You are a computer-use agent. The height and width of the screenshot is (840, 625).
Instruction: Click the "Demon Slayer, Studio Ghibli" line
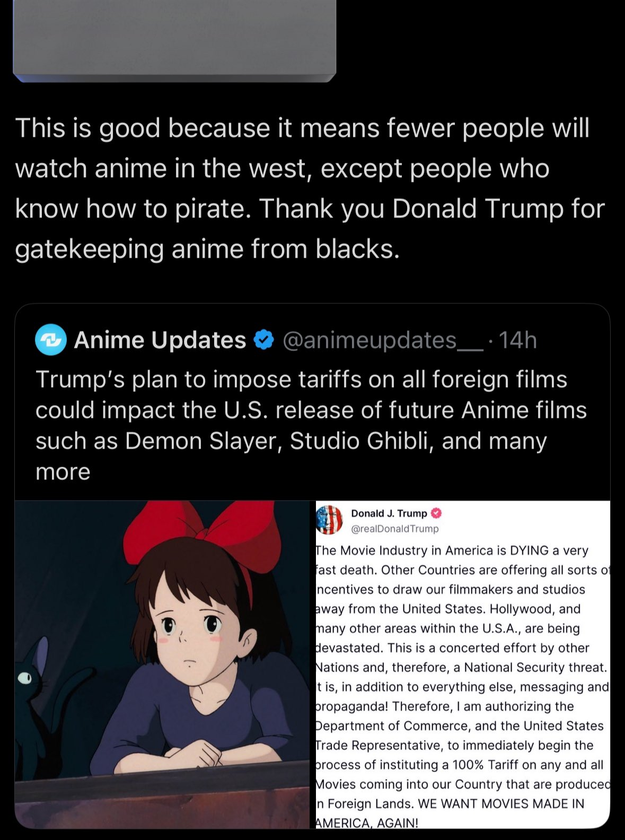pos(291,441)
